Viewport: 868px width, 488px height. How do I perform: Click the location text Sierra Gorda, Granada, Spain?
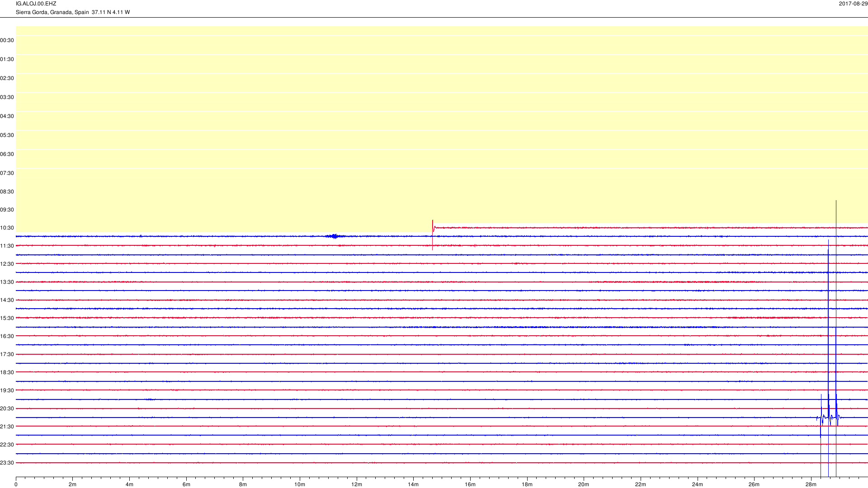pyautogui.click(x=52, y=12)
